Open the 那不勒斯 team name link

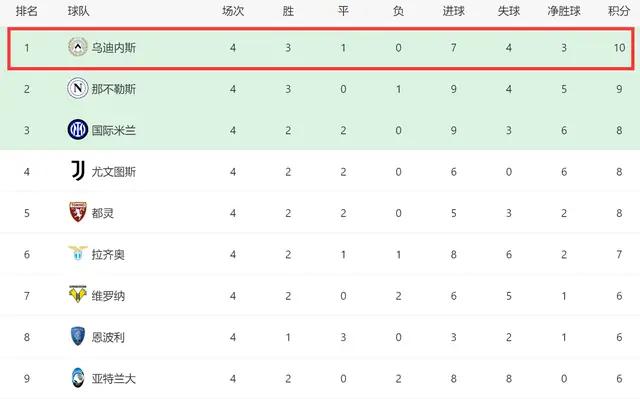tap(113, 89)
